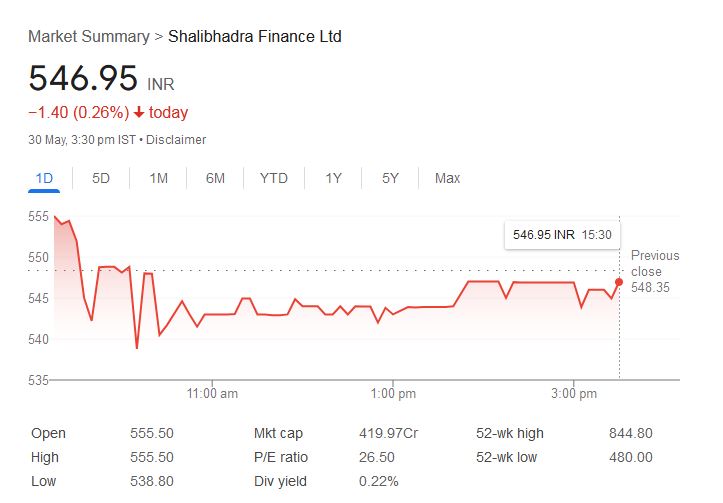The height and width of the screenshot is (503, 723).
Task: Click the 546.95 INR chart tooltip
Action: tap(561, 234)
